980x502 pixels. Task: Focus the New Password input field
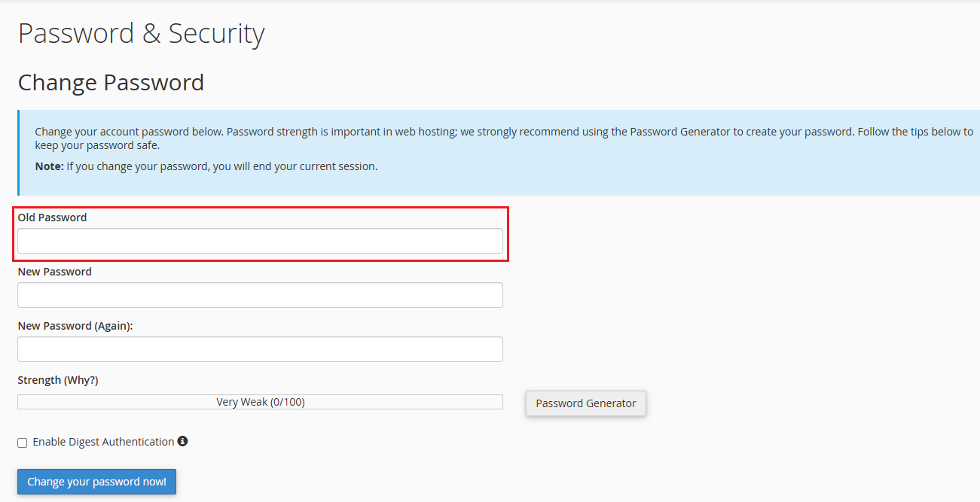(260, 295)
